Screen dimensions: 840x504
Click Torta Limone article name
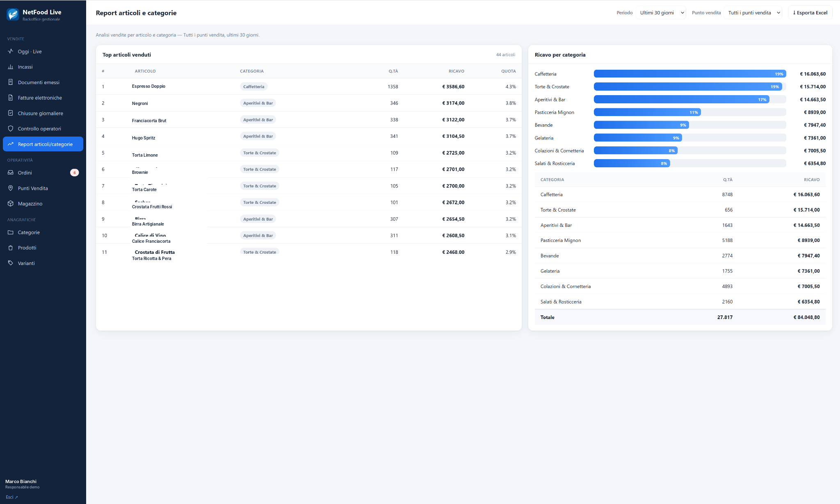145,155
